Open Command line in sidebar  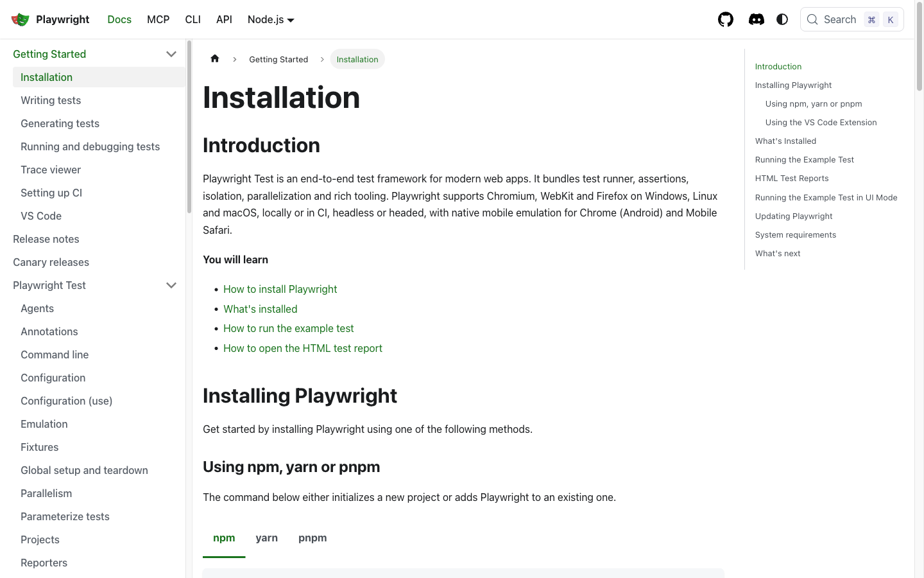pos(55,355)
